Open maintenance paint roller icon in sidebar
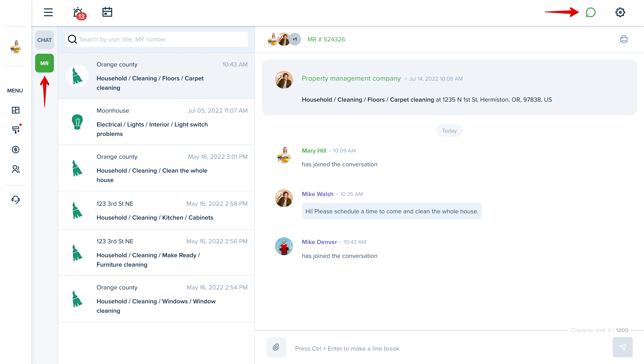Viewport: 644px width, 364px height. 16,129
